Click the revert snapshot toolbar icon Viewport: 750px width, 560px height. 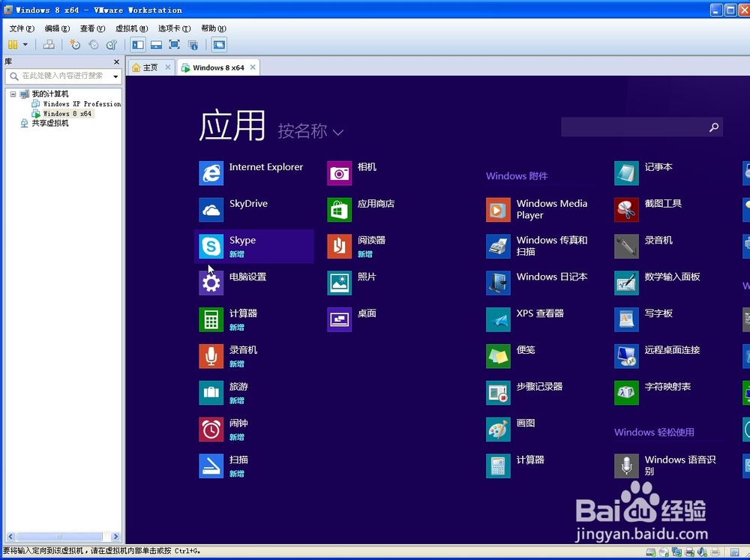pyautogui.click(x=94, y=44)
